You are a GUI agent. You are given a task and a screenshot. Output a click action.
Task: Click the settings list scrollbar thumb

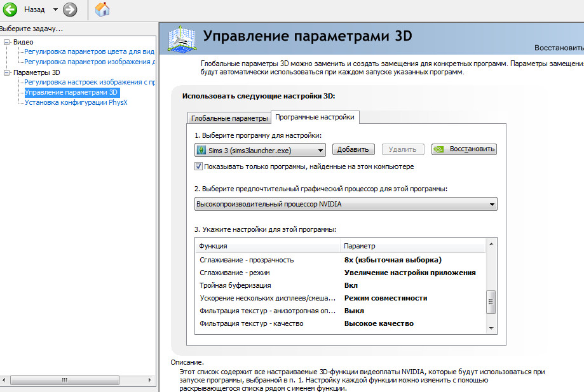491,302
